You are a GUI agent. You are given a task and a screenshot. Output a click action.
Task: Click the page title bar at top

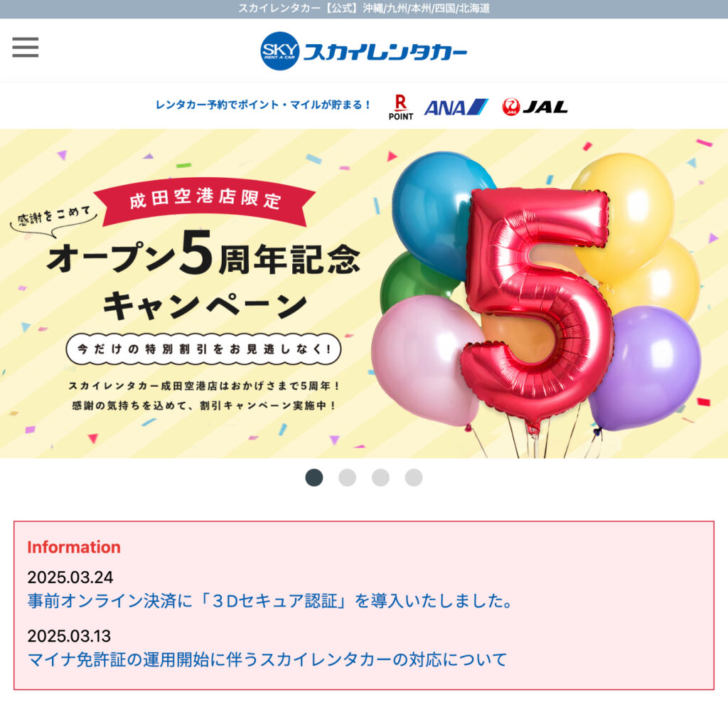tap(364, 9)
